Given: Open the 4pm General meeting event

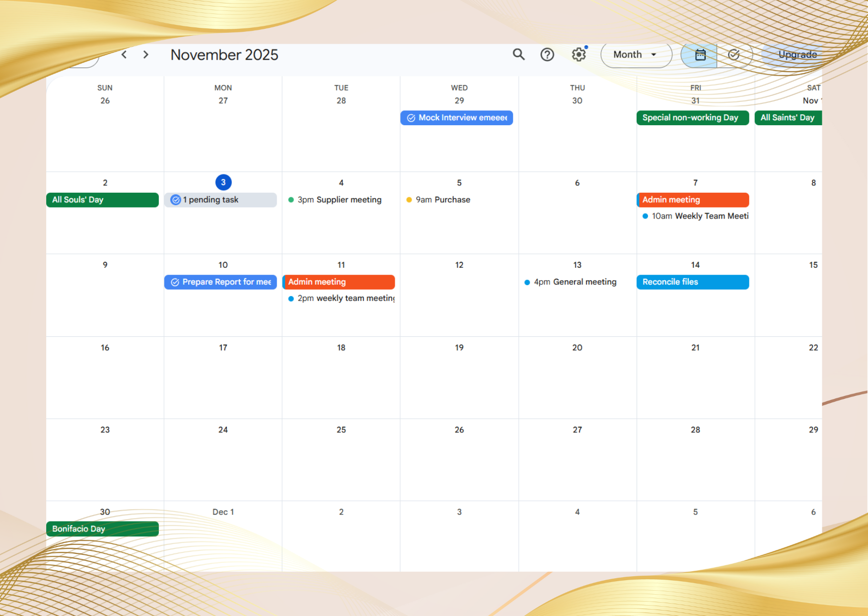Looking at the screenshot, I should pyautogui.click(x=575, y=282).
